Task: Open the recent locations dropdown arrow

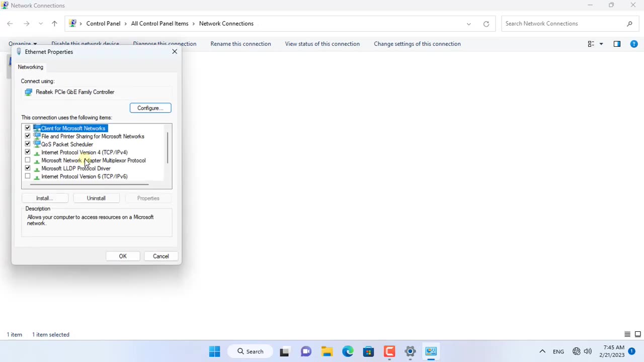Action: click(41, 24)
